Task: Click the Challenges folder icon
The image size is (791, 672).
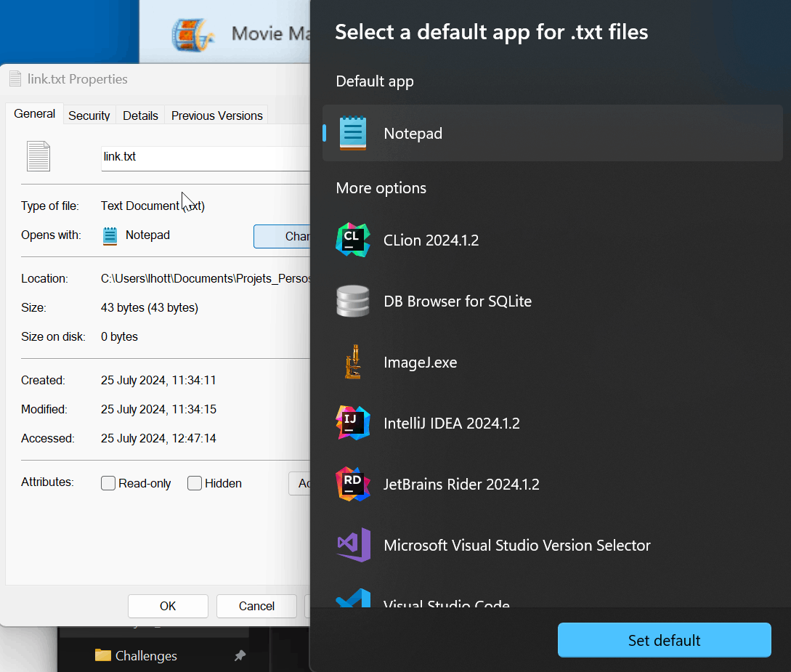Action: tap(103, 655)
